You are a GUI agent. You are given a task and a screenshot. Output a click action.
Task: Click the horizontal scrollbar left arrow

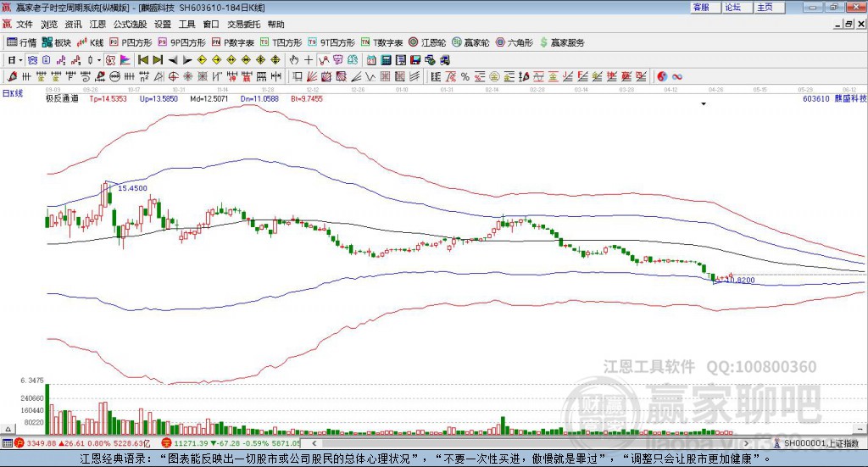314,443
